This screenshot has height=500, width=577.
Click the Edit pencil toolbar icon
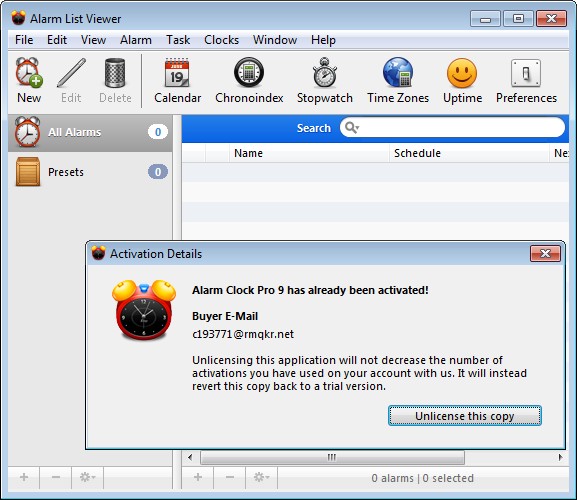click(71, 80)
